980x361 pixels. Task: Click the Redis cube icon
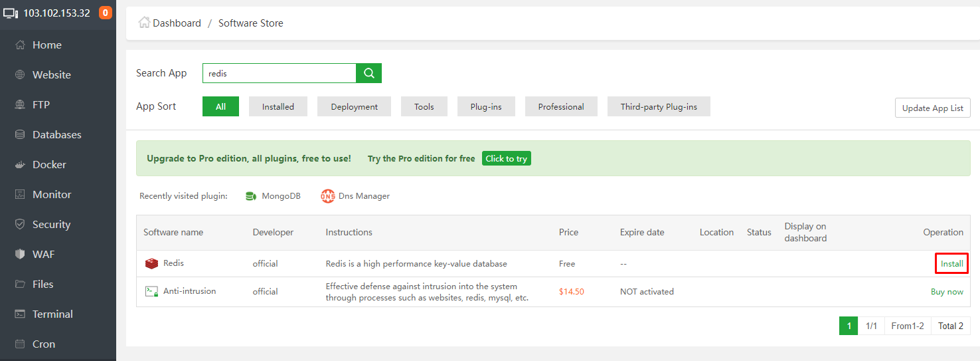coord(151,264)
